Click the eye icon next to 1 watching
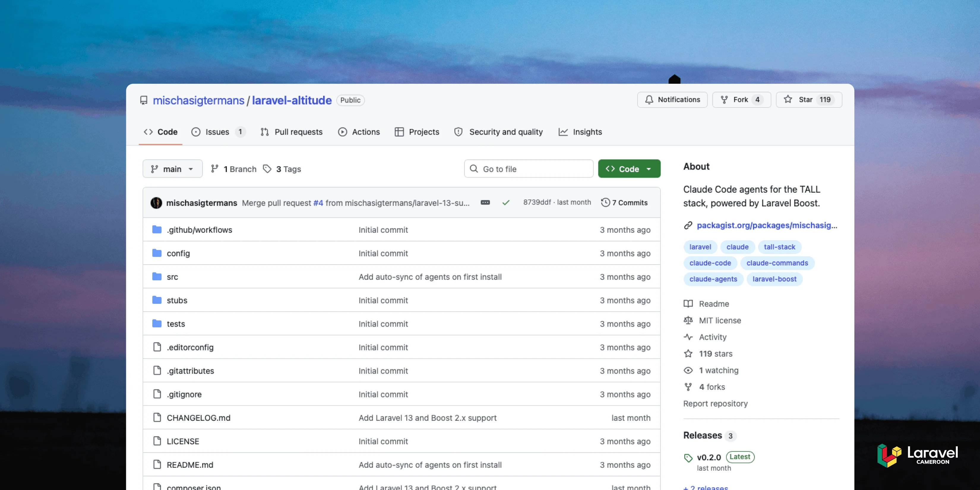This screenshot has width=980, height=490. coord(688,370)
